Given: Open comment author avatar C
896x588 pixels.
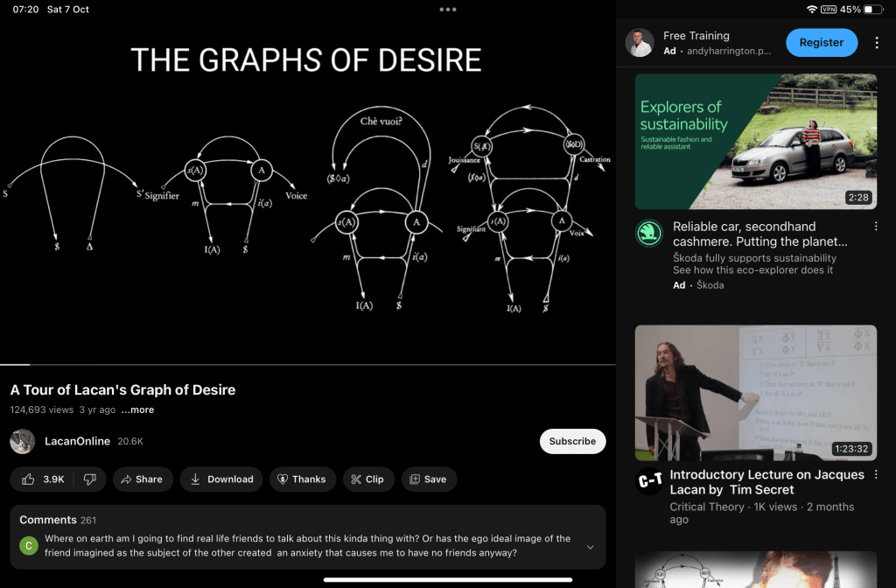Looking at the screenshot, I should coord(29,546).
